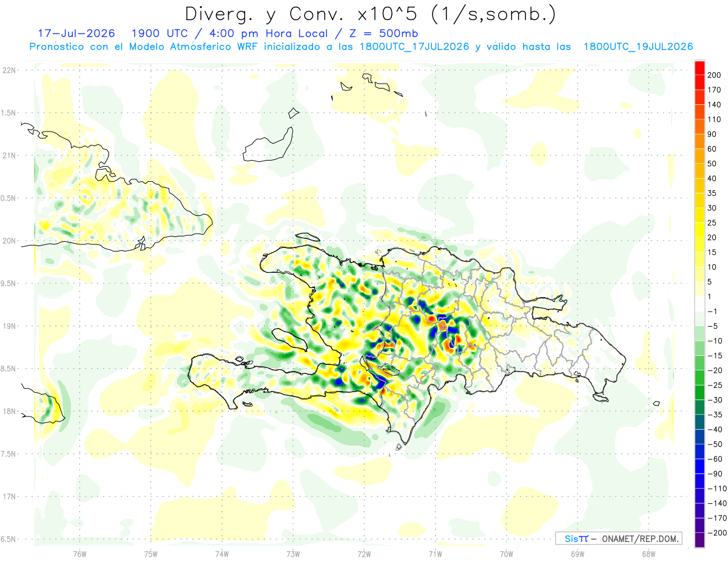Viewport: 728px width, 562px height.
Task: Click the colorbar value '20'
Action: click(712, 237)
